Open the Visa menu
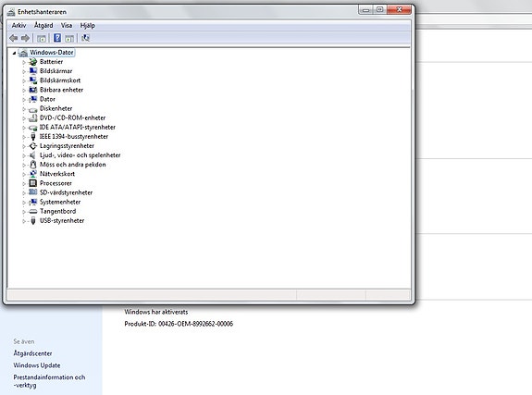This screenshot has height=395, width=532. pos(67,26)
